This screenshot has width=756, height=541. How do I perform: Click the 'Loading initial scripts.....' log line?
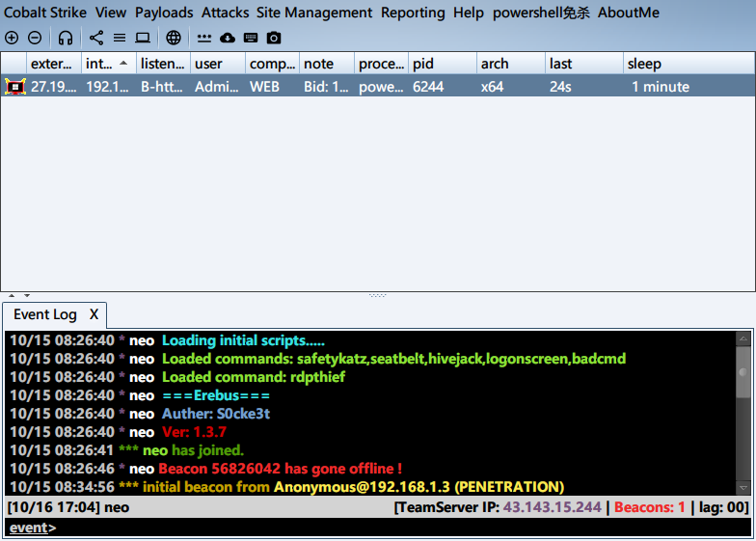243,340
